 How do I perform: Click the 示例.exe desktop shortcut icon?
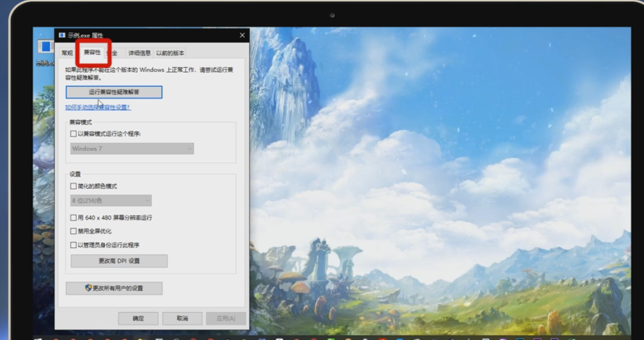pyautogui.click(x=45, y=47)
